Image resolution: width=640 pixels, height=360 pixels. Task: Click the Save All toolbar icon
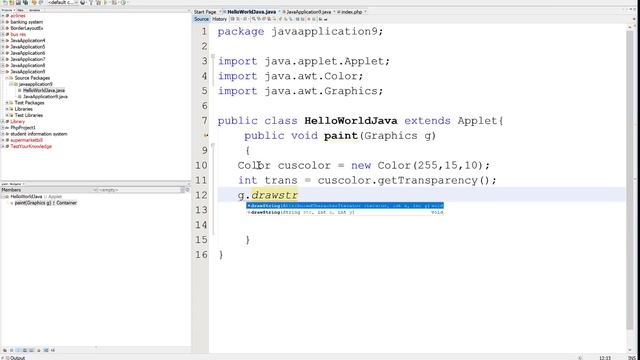point(26,2)
